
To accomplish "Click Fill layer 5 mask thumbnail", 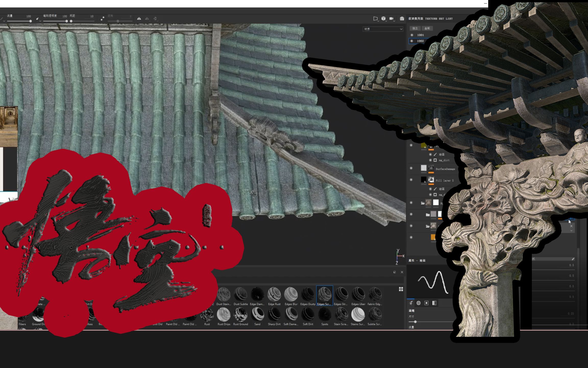I will [x=431, y=179].
